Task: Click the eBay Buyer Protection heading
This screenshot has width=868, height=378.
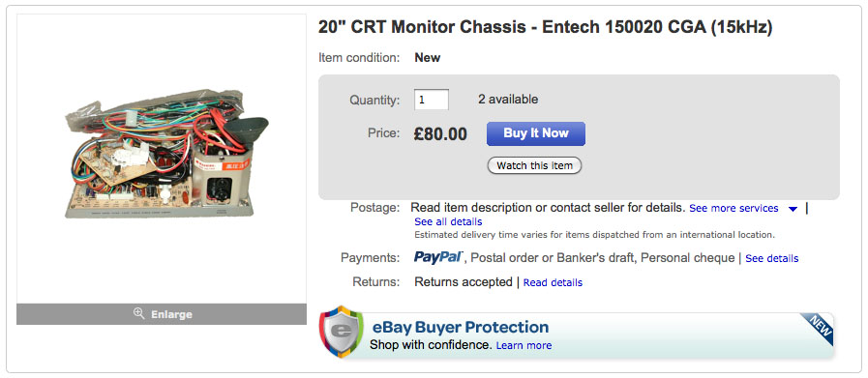Action: (460, 327)
